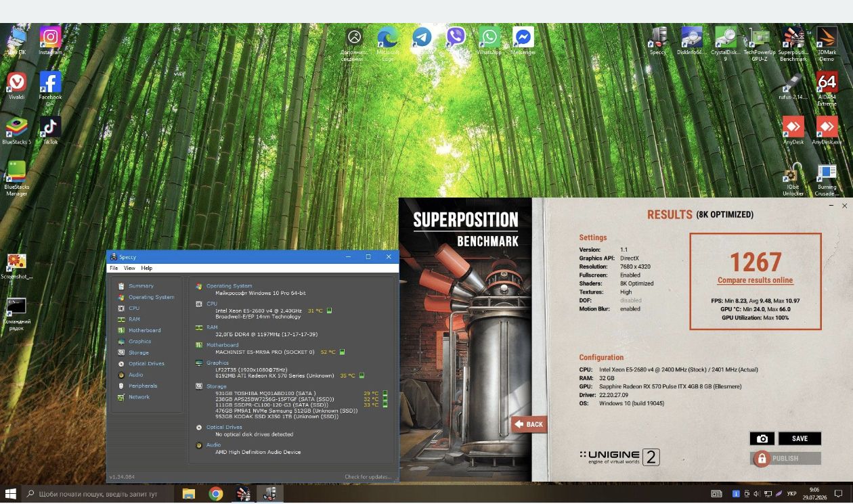Screen dimensions: 853x504
Task: Select the TikTok desktop icon
Action: click(50, 131)
